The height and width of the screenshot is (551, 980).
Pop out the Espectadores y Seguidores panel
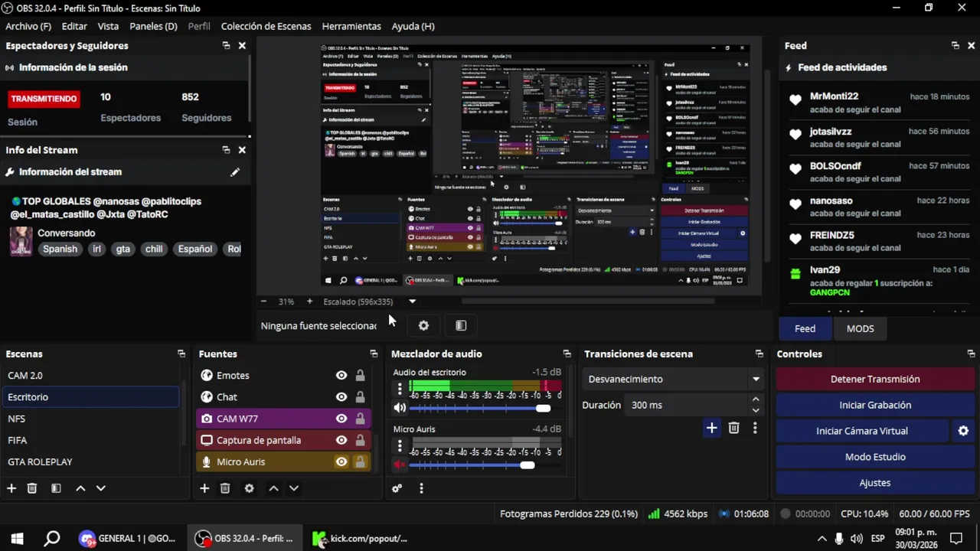[x=226, y=45]
